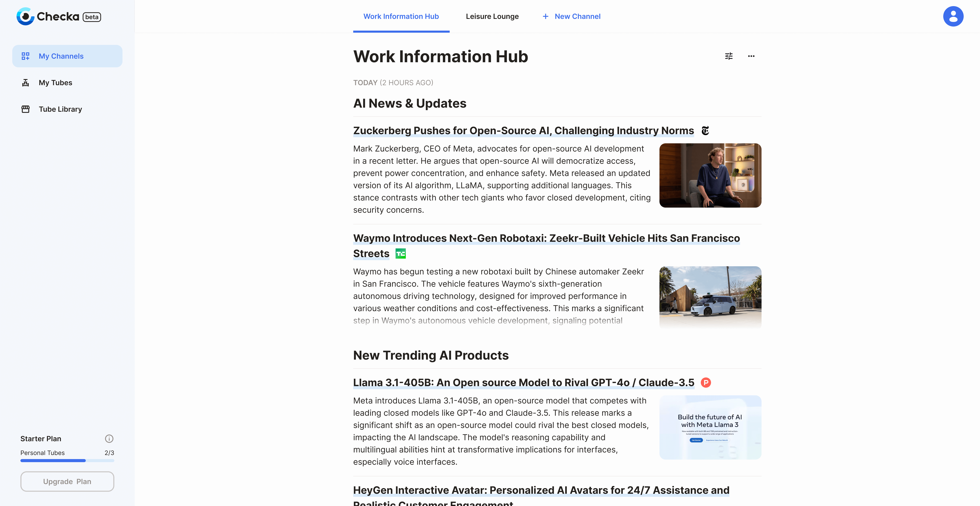Open the three-dot more options menu

(751, 56)
